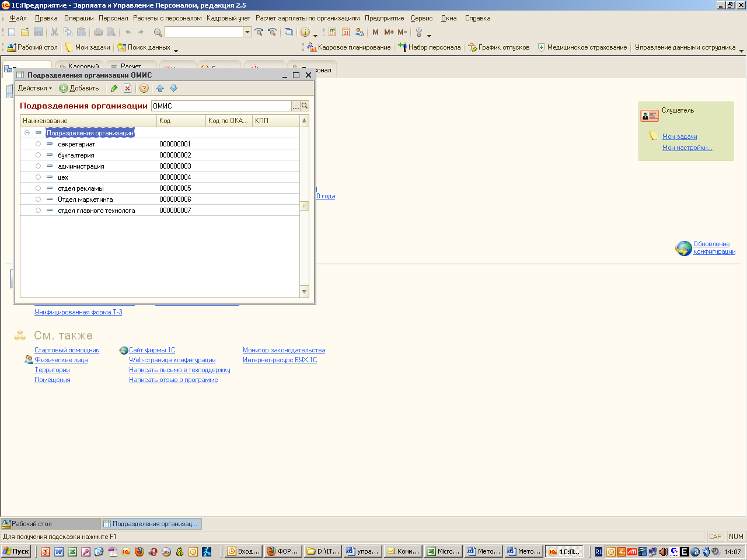Image resolution: width=747 pixels, height=560 pixels.
Task: Click the green Добавить plus icon
Action: pyautogui.click(x=64, y=88)
